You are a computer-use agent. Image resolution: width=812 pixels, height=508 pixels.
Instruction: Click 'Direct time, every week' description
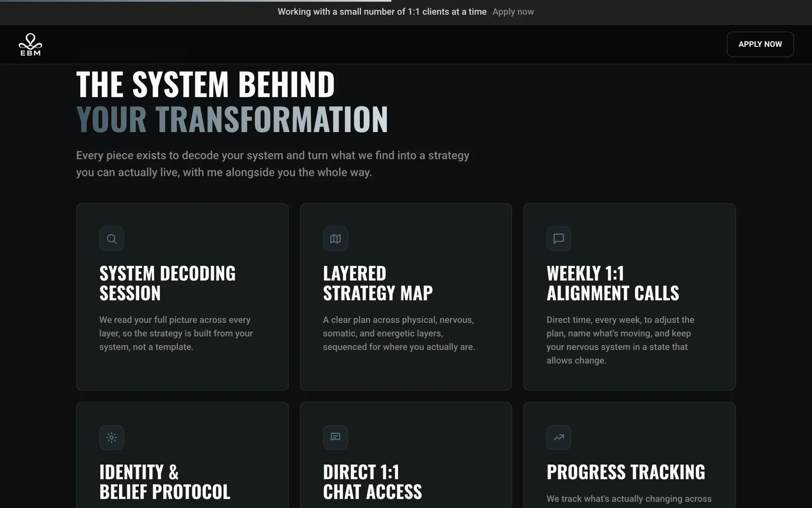click(x=620, y=340)
